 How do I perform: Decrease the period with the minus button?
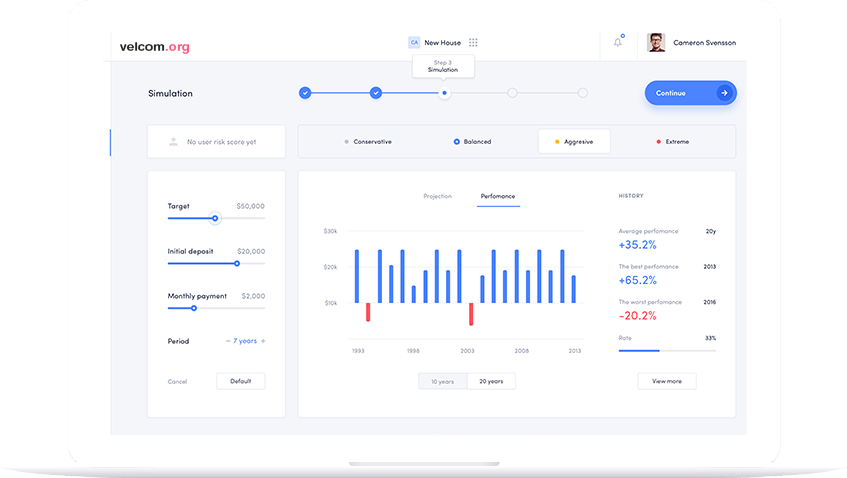[228, 341]
